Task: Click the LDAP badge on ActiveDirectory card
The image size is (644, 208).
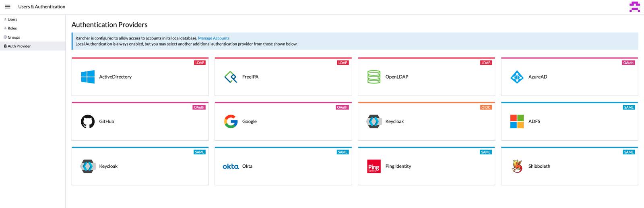Action: tap(200, 63)
